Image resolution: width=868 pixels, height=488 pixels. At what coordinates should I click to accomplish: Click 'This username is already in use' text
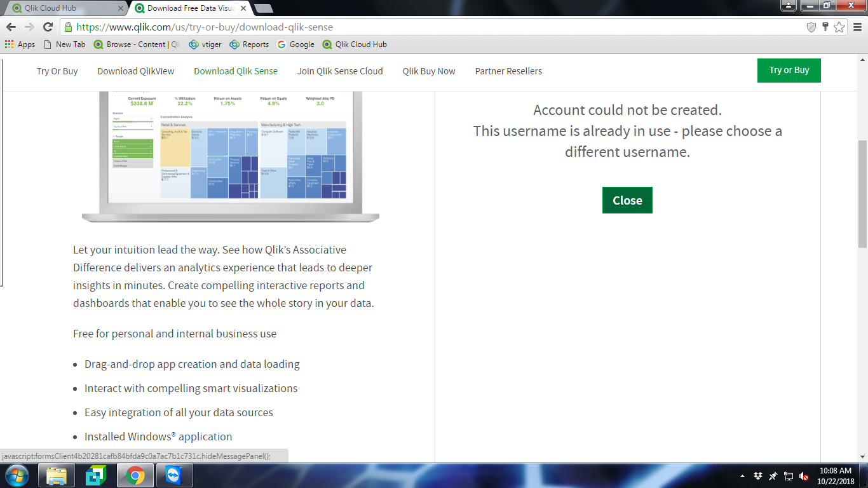point(627,142)
